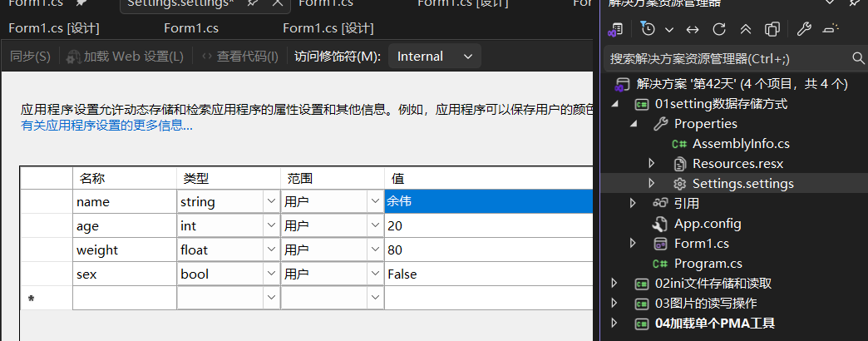868x341 pixels.
Task: Open properties with the wrench icon
Action: [804, 29]
